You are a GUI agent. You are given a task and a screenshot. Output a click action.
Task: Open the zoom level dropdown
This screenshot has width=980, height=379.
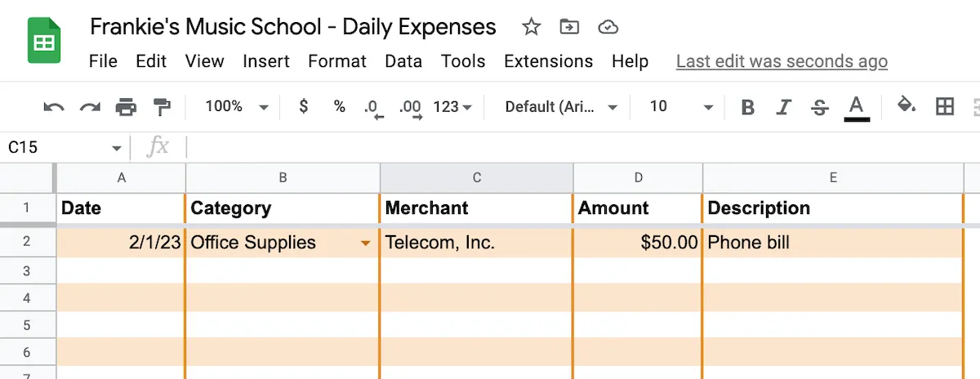coord(237,106)
